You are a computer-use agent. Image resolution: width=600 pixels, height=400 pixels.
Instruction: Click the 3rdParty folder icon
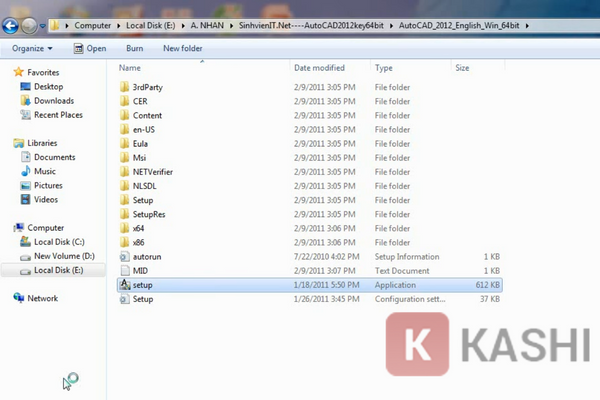[x=124, y=87]
